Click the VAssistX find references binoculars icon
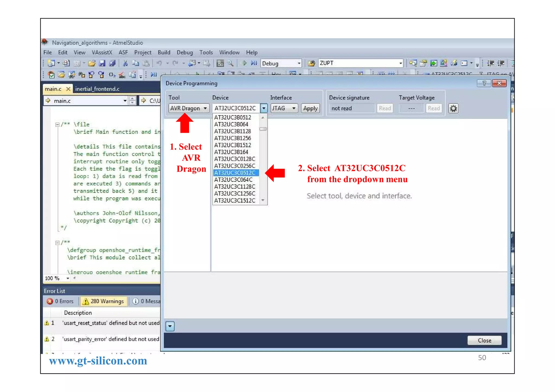The height and width of the screenshot is (392, 555). pos(82,75)
